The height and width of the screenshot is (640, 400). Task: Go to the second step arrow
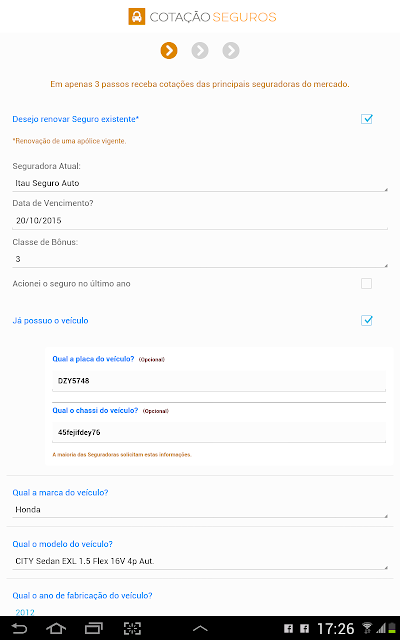200,51
